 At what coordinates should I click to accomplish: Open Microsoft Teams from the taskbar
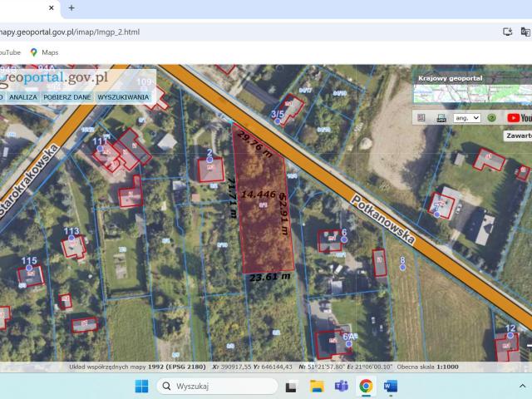341,386
